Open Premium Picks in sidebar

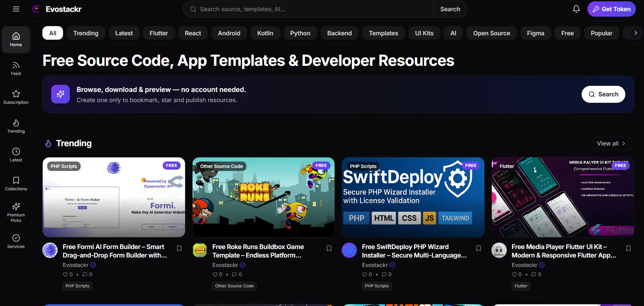click(16, 213)
